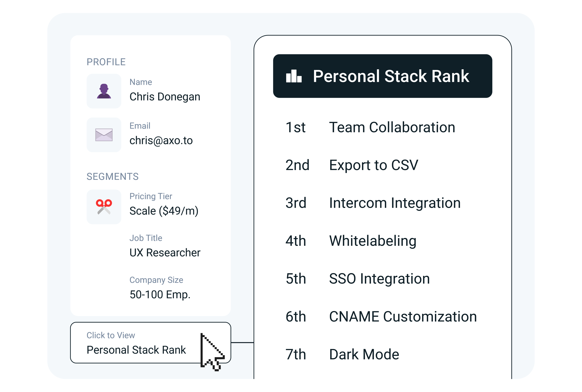582x392 pixels.
Task: Open the Job Title field showing UX Researcher
Action: [x=165, y=253]
